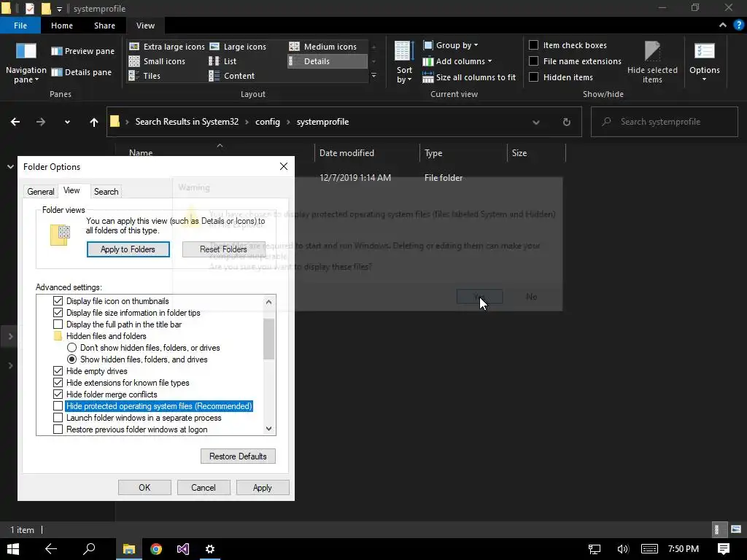Screen dimensions: 747x560
Task: Open Chrome from the taskbar
Action: (156, 549)
